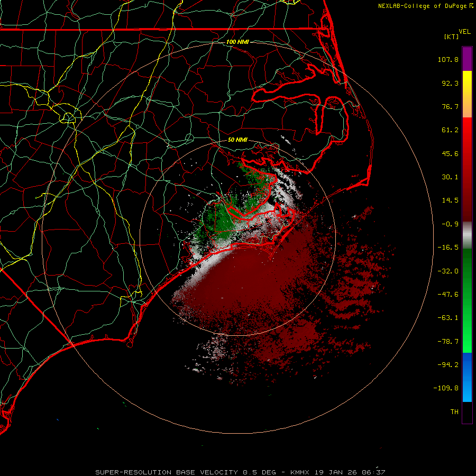Click the 76.7 velocity scale value
The width and height of the screenshot is (476, 476).
pyautogui.click(x=450, y=106)
